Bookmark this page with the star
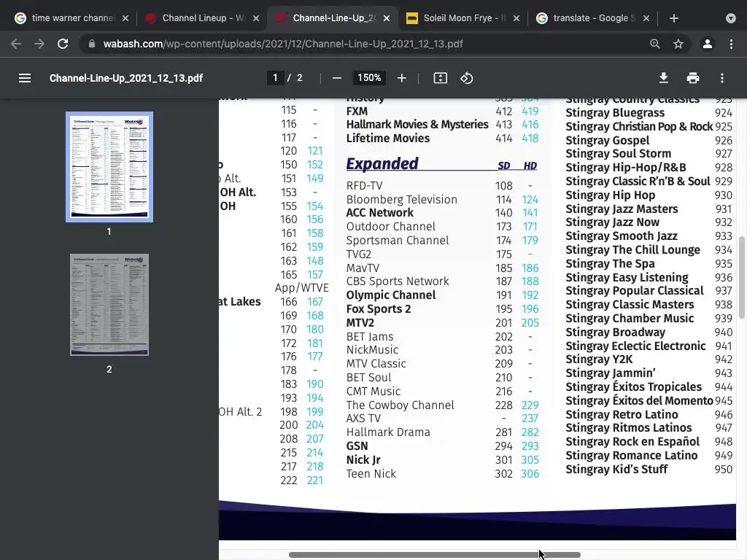Viewport: 747px width, 560px height. coord(678,44)
